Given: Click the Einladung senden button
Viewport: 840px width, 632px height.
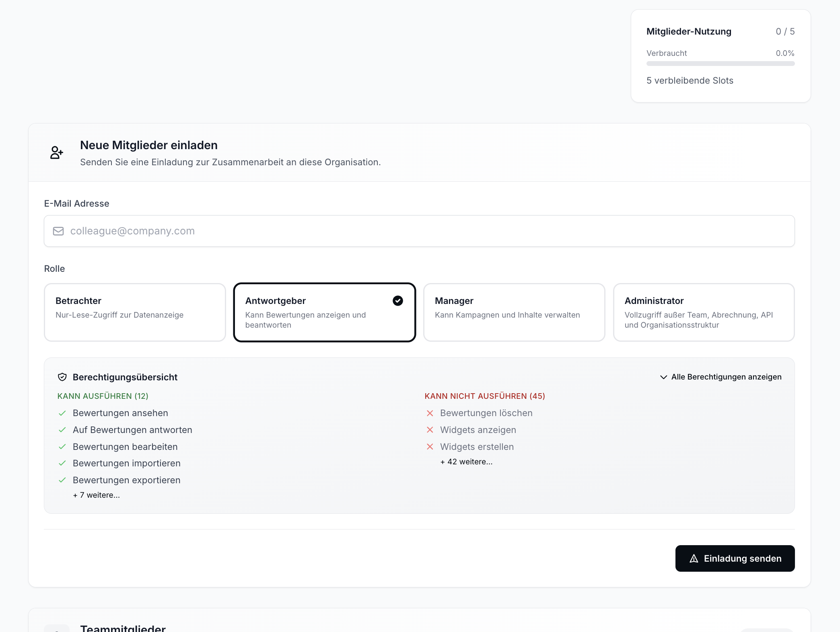Looking at the screenshot, I should point(735,558).
